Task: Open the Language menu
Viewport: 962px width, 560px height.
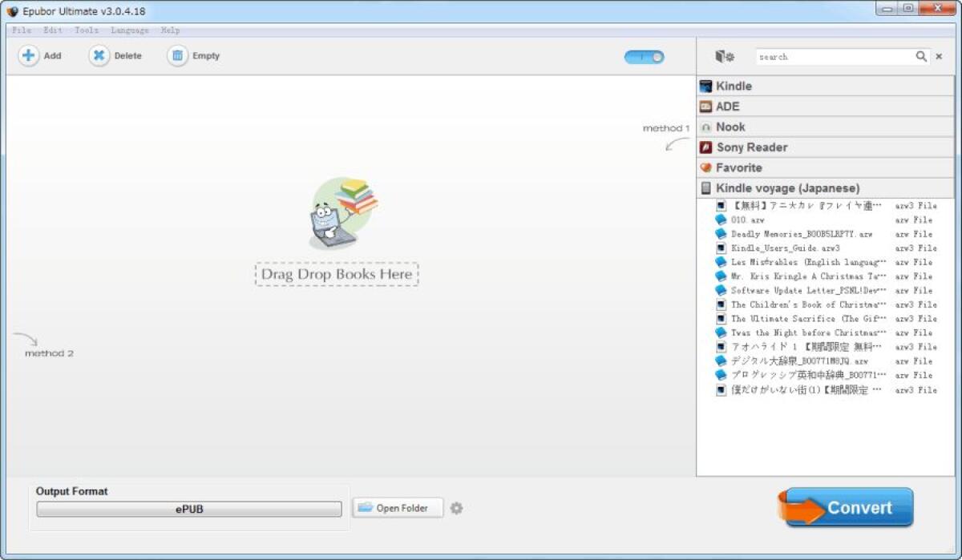Action: (128, 30)
